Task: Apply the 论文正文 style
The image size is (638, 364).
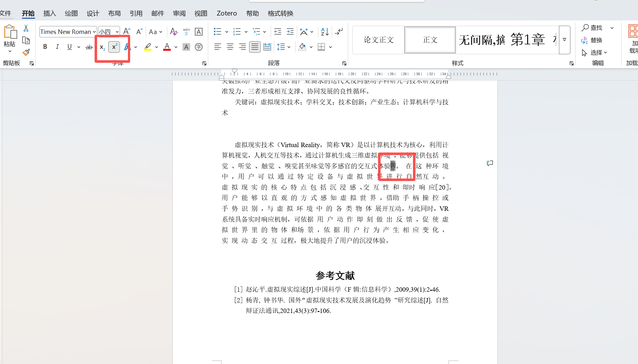Action: coord(378,40)
